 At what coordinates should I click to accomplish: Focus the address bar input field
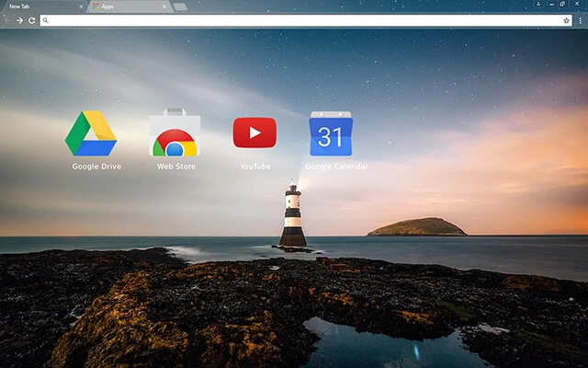coord(306,20)
